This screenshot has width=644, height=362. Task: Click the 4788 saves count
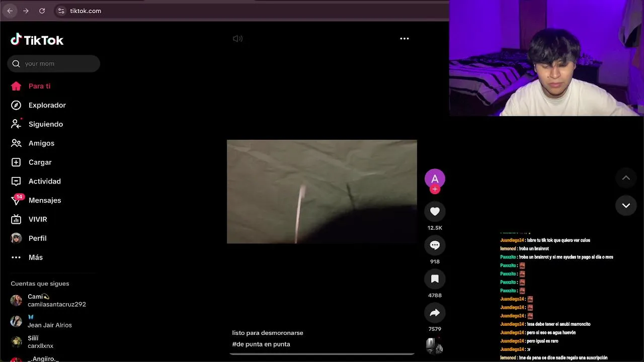point(435,295)
